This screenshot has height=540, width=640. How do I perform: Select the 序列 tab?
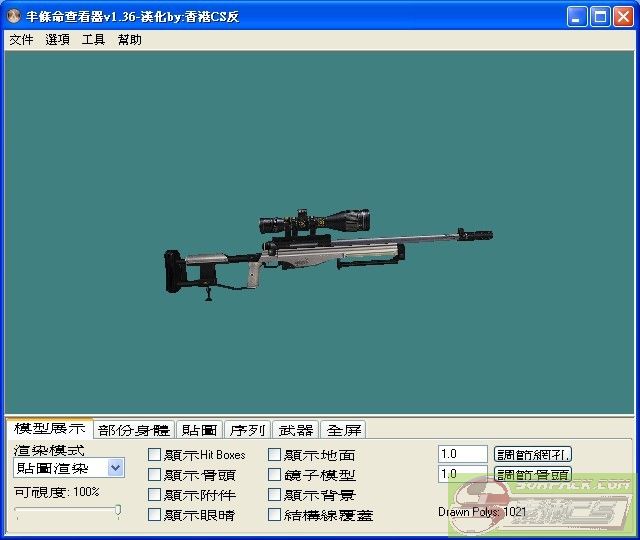coord(247,430)
